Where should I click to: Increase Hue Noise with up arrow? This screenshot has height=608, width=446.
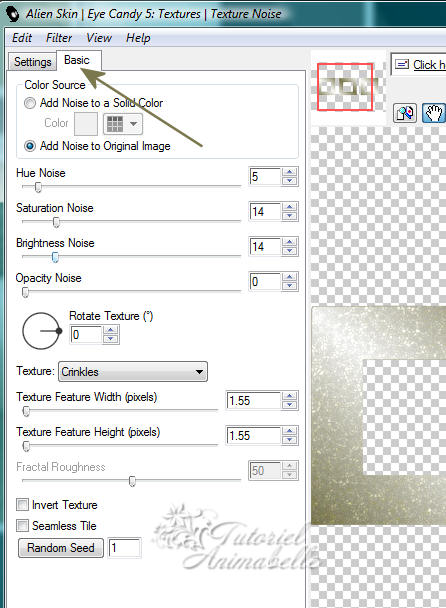(290, 172)
